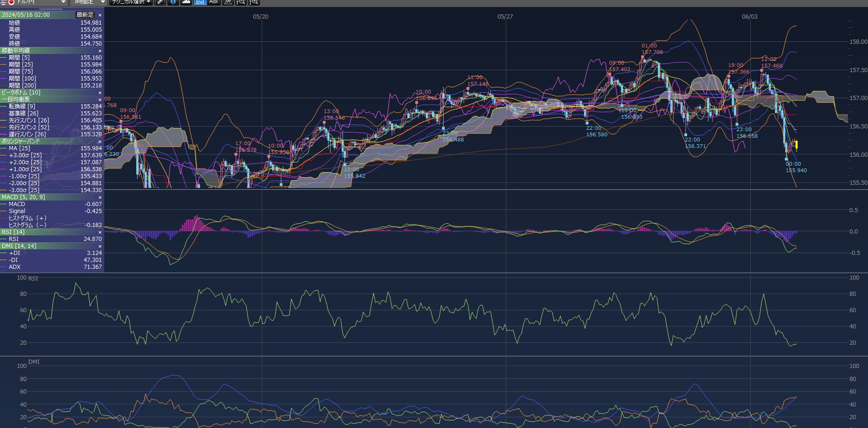Close the RSI [14] indicator
The height and width of the screenshot is (428, 868).
coord(100,232)
